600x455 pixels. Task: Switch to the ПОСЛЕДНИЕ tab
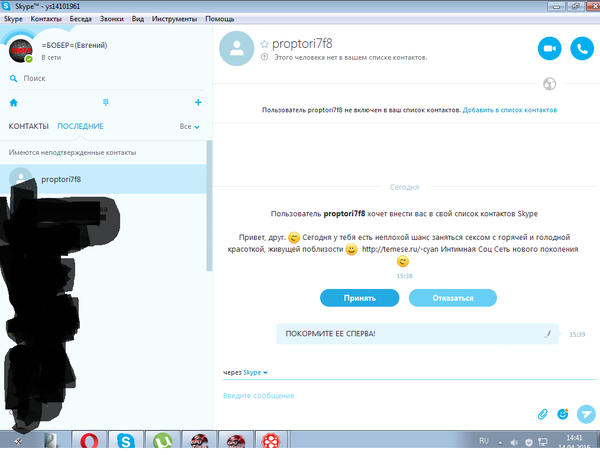click(x=80, y=127)
